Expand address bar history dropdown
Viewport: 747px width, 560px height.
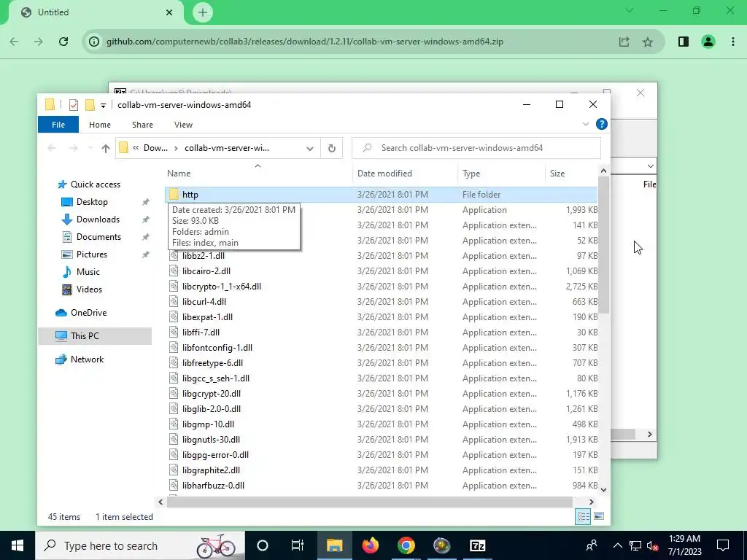coord(309,148)
